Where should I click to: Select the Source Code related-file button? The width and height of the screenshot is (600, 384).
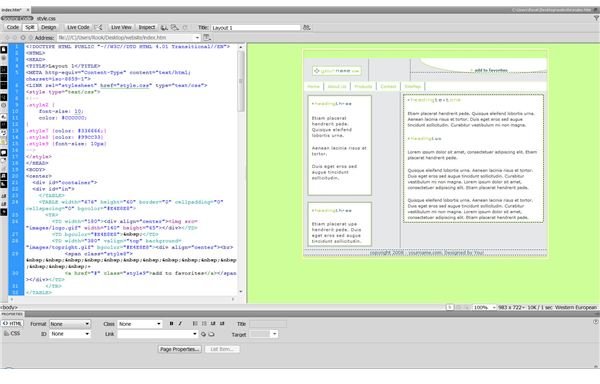[x=17, y=18]
